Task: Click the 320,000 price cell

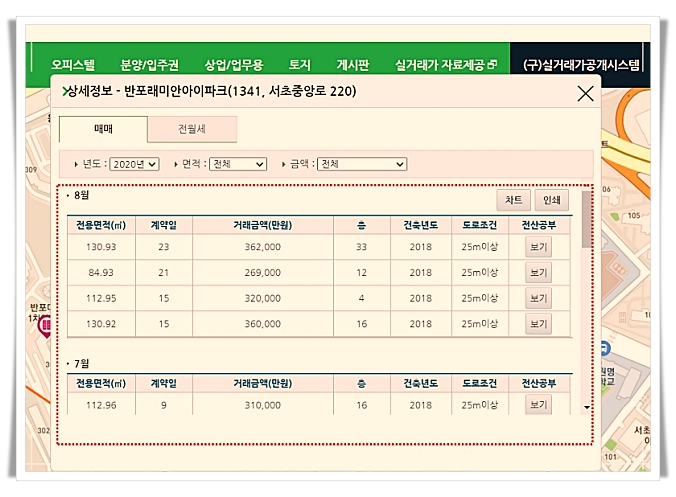Action: (263, 298)
